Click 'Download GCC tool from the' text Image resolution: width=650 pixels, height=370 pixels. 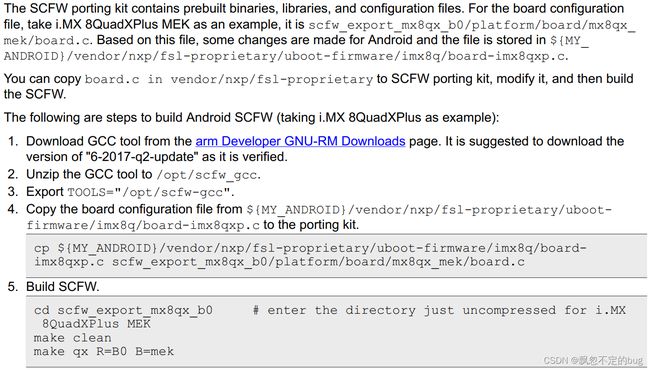click(109, 141)
